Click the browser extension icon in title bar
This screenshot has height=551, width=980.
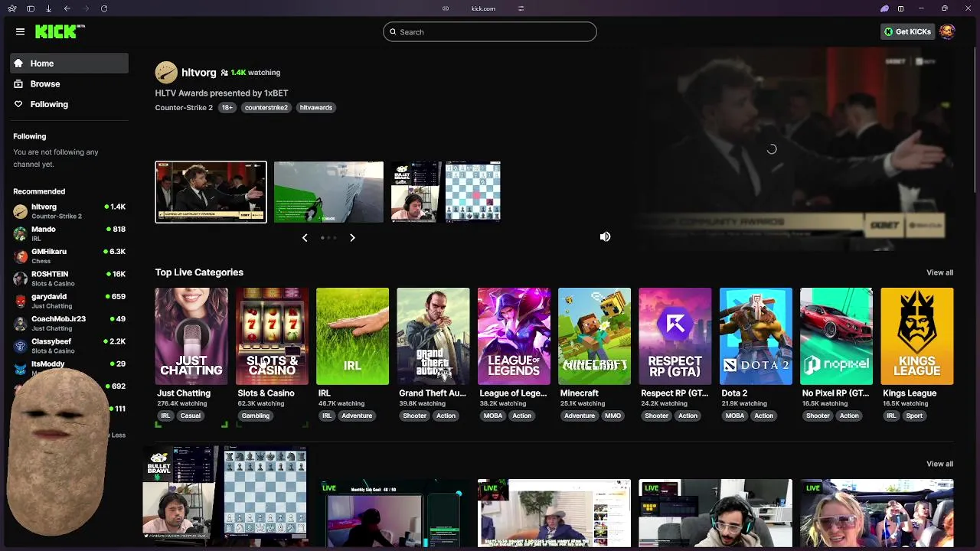(x=884, y=8)
